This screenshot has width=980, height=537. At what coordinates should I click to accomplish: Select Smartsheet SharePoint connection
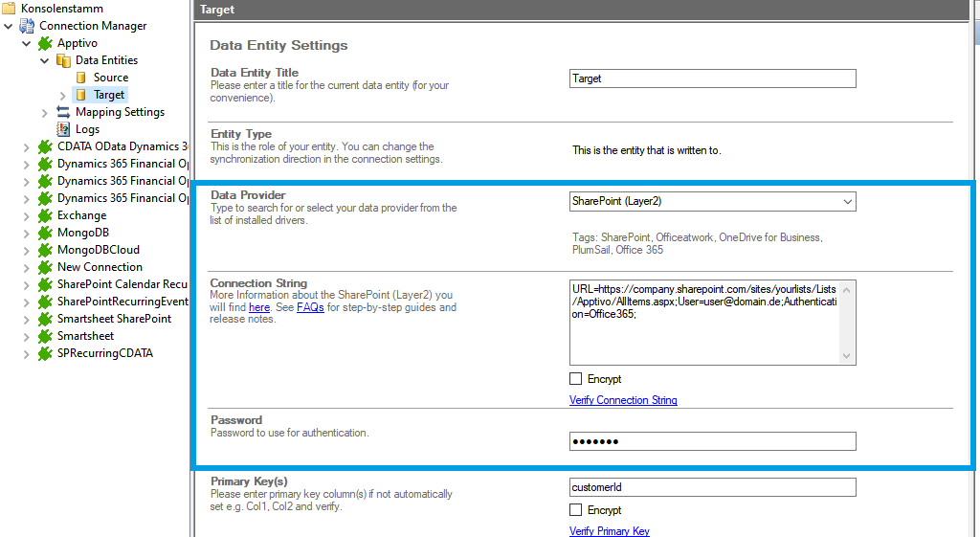[114, 319]
